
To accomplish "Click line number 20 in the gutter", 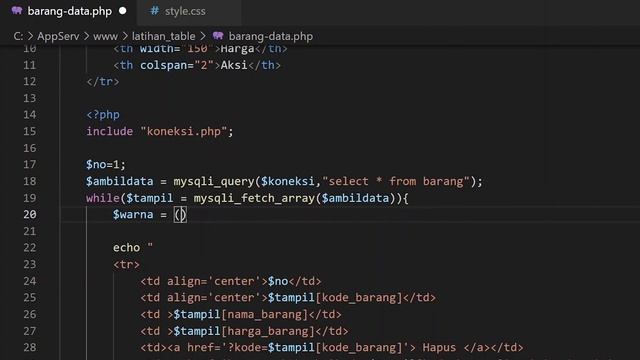I will pos(30,215).
